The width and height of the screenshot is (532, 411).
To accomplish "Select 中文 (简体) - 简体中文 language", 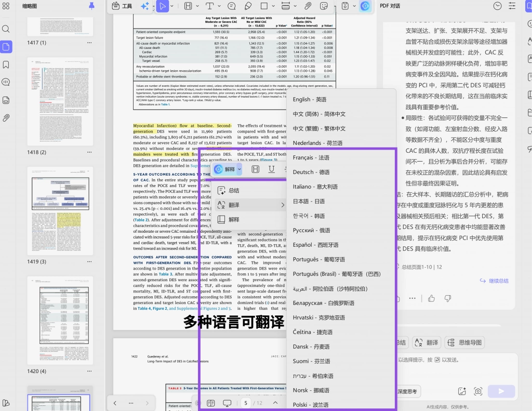I will [341, 114].
